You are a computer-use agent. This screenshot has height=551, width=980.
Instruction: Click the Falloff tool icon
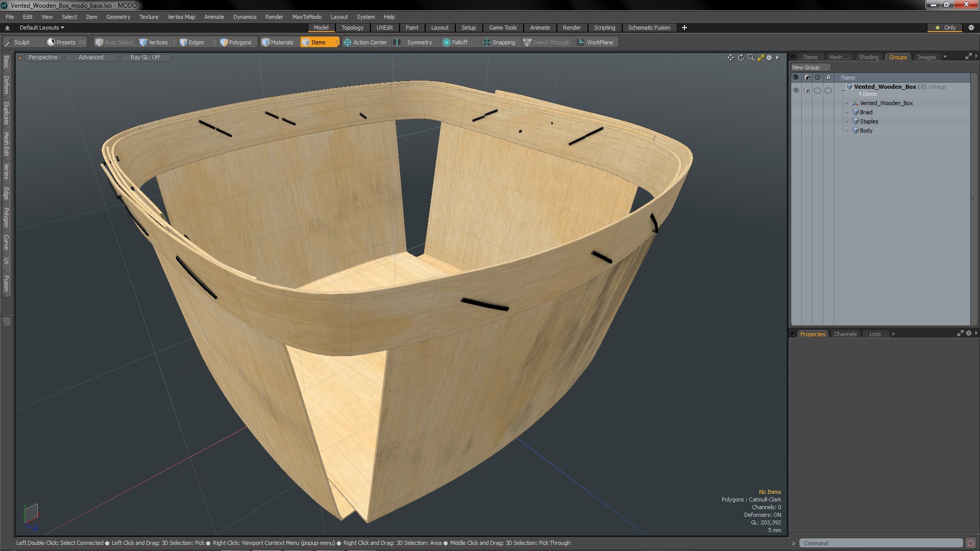tap(446, 42)
